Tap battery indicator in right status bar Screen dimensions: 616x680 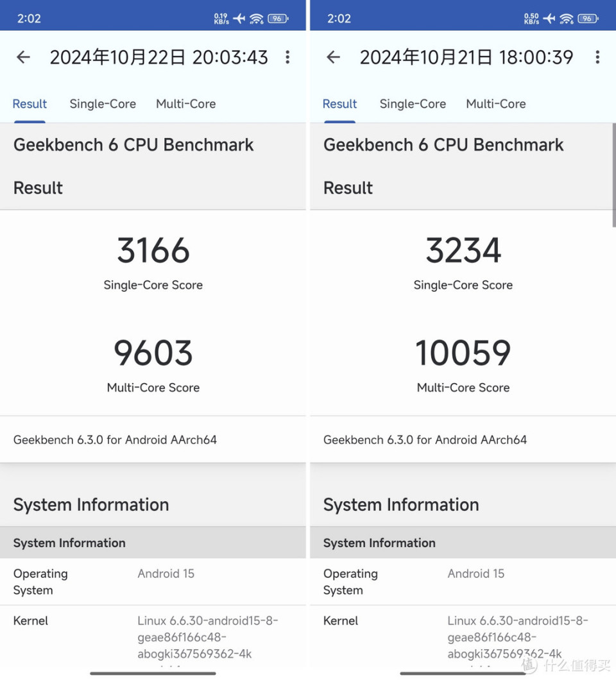(x=587, y=19)
